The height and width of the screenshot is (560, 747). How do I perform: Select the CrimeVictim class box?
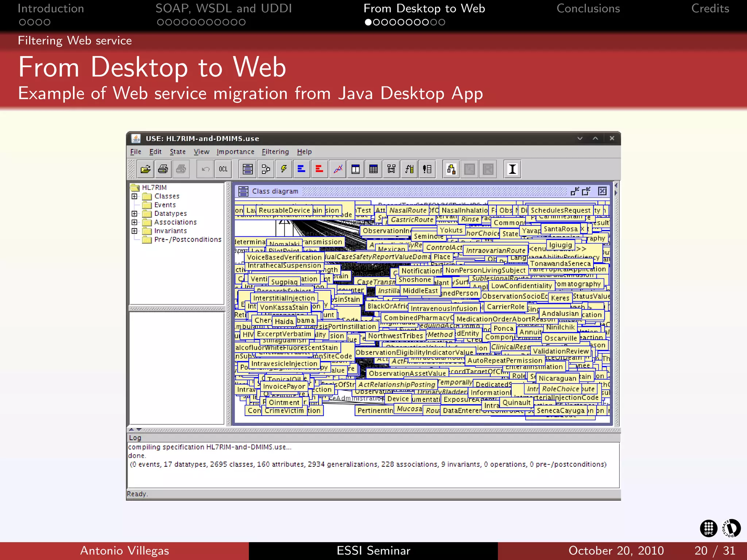coord(284,411)
